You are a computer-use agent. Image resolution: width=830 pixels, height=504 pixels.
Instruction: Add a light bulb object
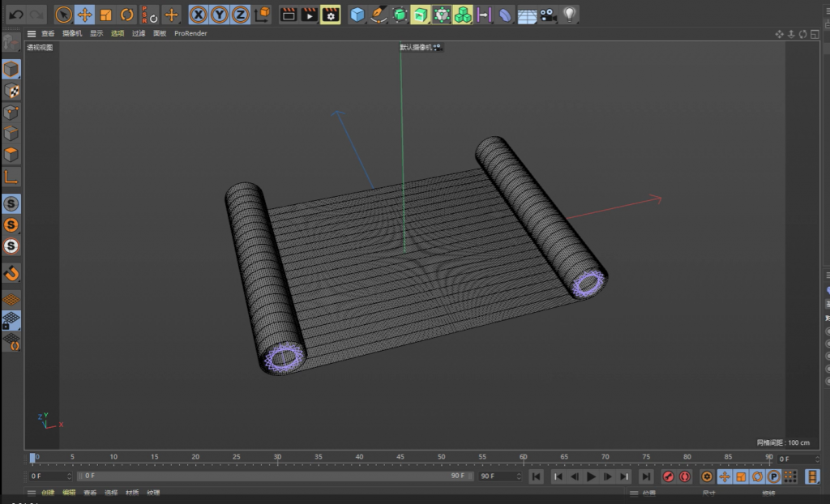[570, 15]
